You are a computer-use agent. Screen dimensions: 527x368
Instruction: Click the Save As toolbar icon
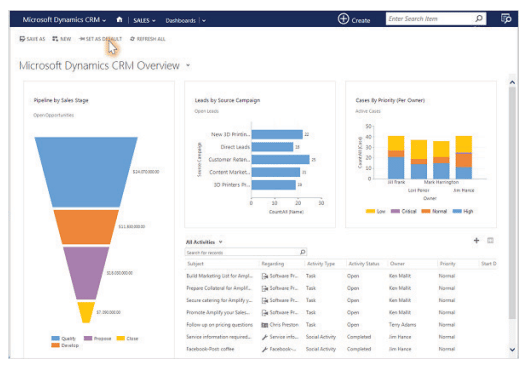coord(22,39)
